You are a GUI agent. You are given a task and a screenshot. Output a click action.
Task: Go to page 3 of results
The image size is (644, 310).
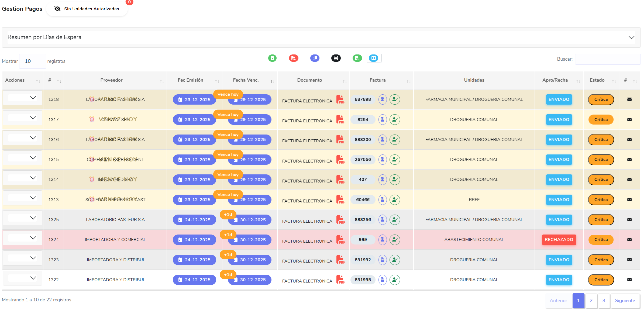[x=604, y=301]
